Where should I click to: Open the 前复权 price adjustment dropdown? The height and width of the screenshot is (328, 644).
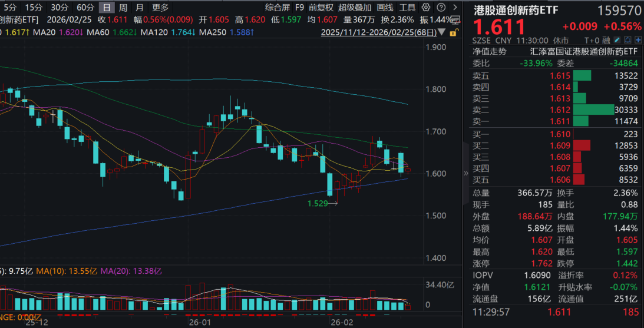321,8
